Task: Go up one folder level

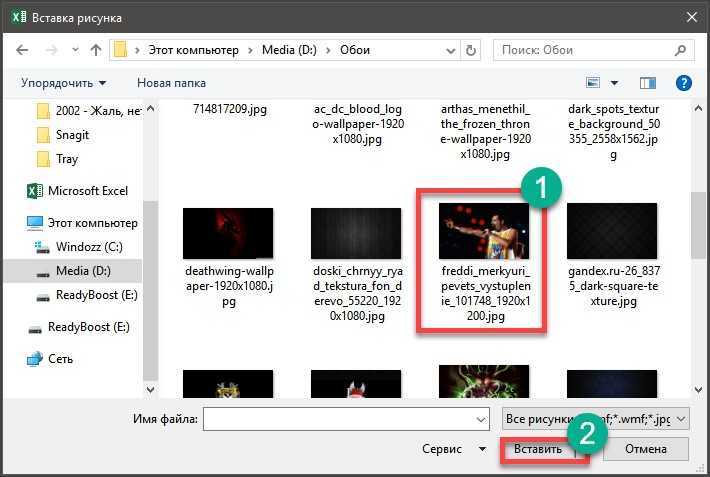Action: 96,50
